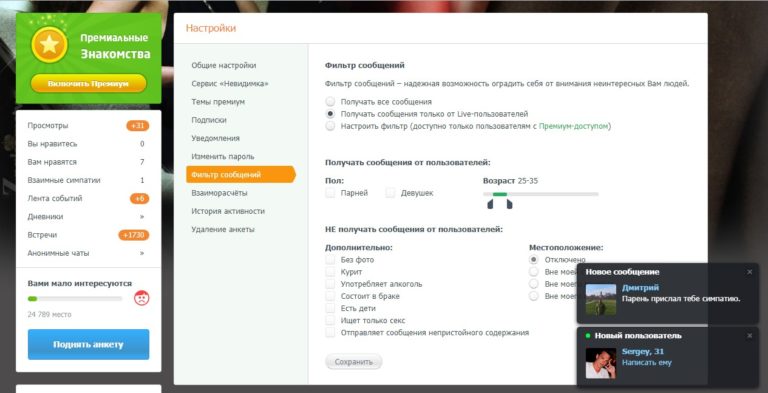Open История активности section

(x=228, y=211)
